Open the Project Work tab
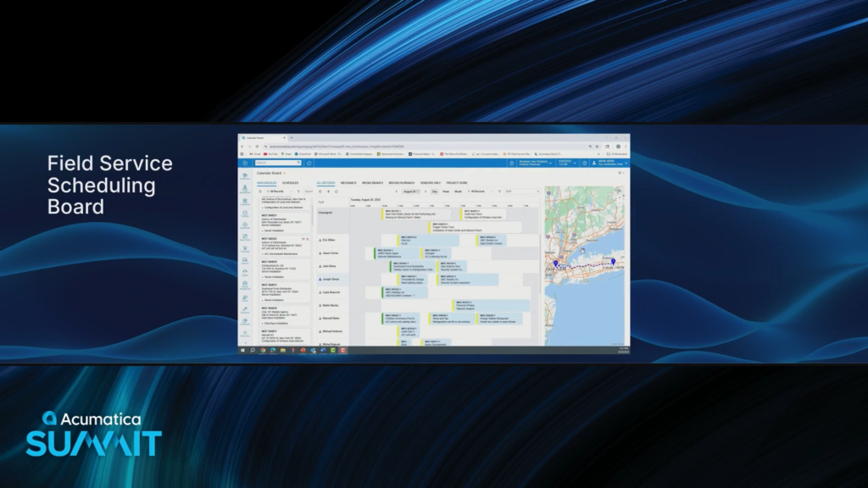Viewport: 868px width, 488px height. (x=457, y=182)
